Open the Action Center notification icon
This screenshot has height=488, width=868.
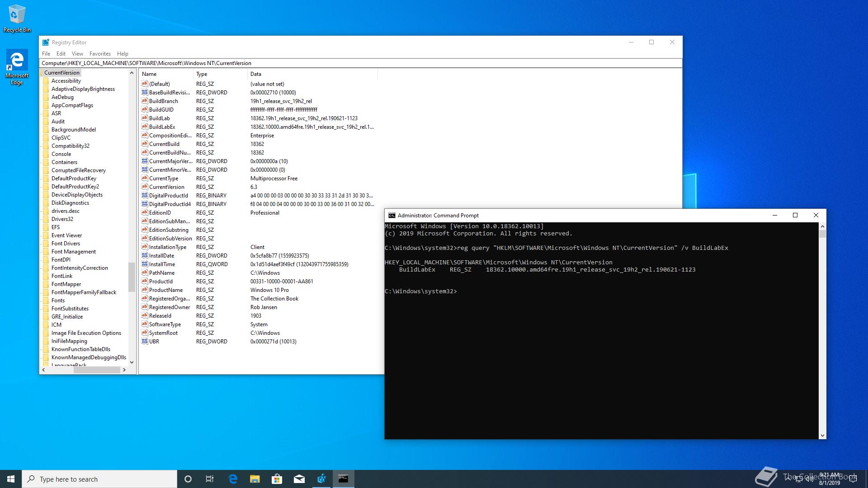point(853,479)
